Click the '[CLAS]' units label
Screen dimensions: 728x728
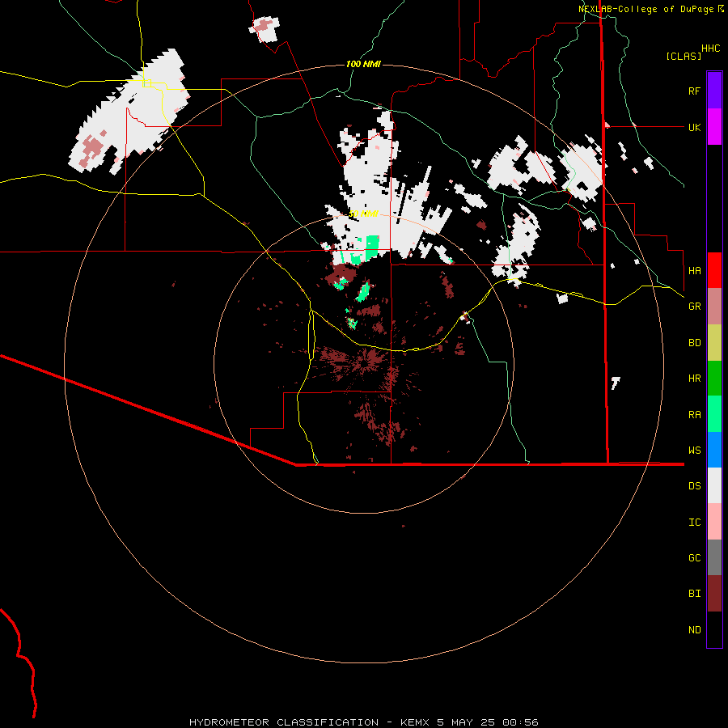pyautogui.click(x=684, y=57)
